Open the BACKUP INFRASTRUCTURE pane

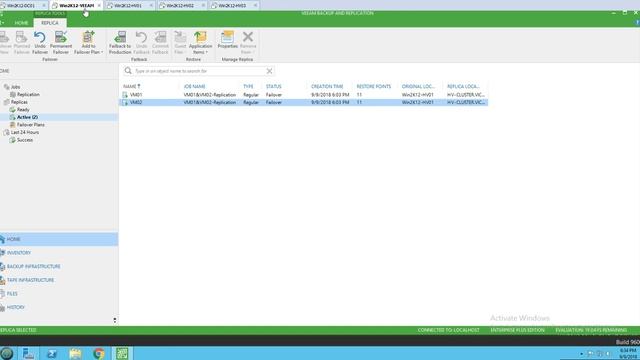click(59, 267)
